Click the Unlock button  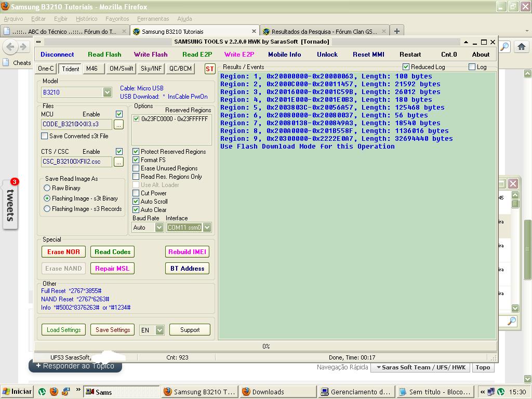(x=327, y=55)
